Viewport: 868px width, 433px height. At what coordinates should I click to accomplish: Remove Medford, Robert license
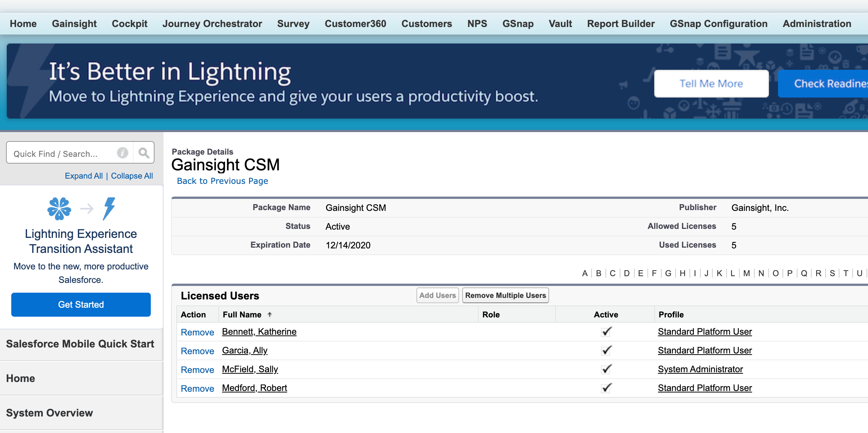coord(197,388)
